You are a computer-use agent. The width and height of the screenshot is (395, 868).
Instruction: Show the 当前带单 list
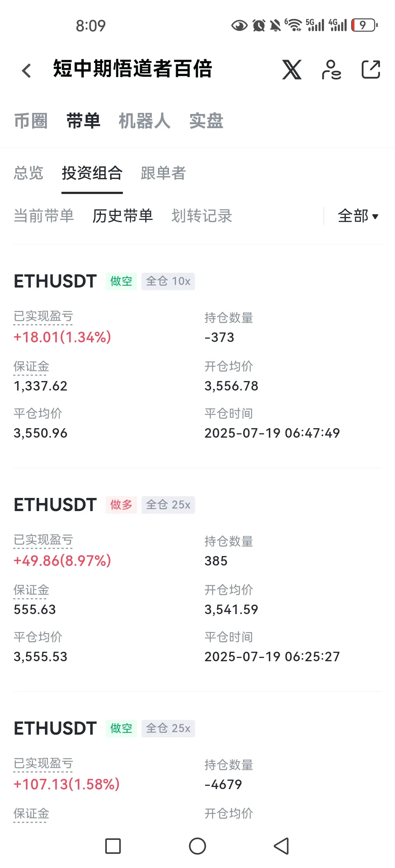(x=44, y=216)
